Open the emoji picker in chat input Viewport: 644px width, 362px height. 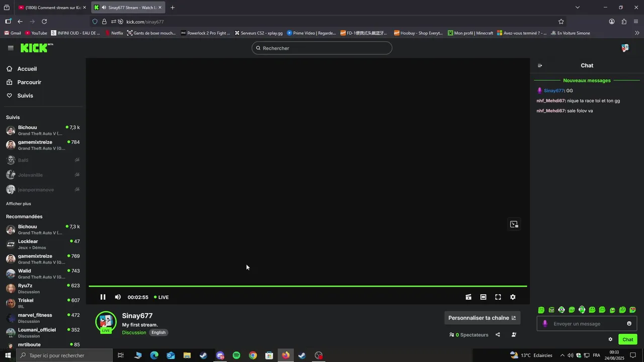point(629,324)
